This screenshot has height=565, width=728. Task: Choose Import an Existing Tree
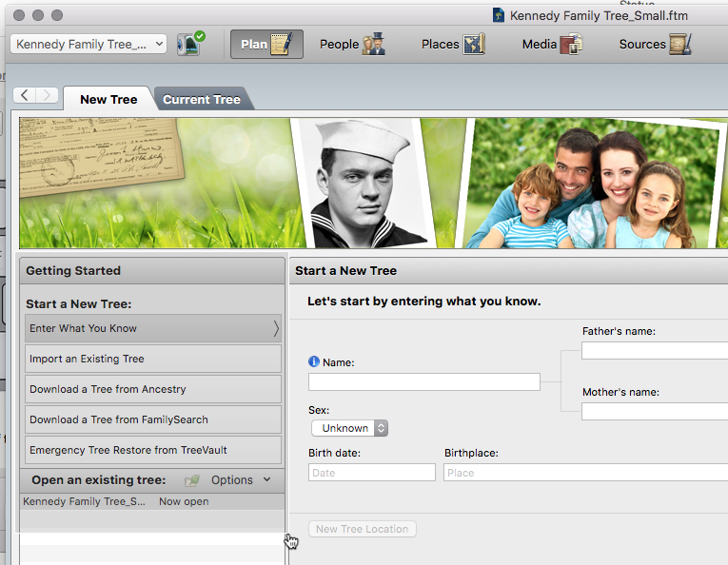click(x=153, y=359)
